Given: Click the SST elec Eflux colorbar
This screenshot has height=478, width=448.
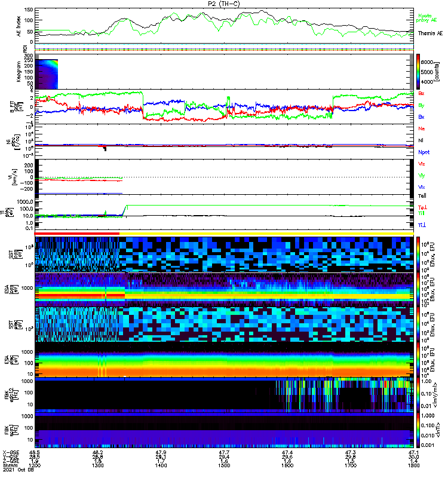Looking at the screenshot, I should point(418,324).
